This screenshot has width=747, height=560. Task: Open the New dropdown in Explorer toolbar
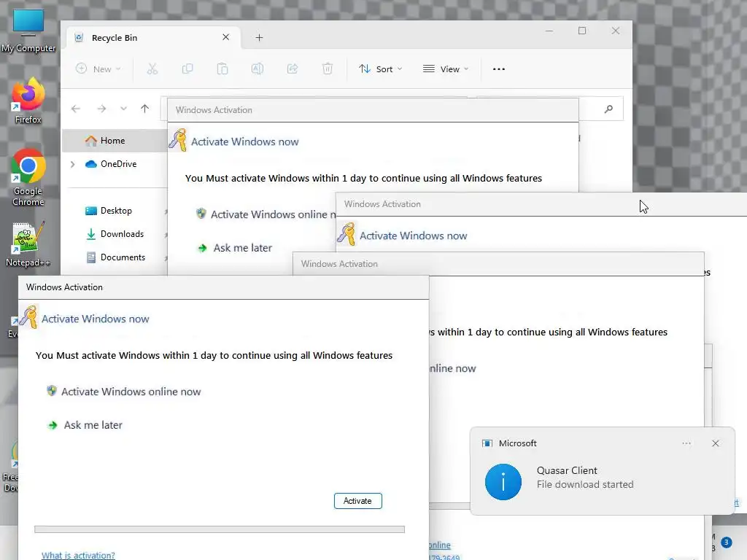pyautogui.click(x=98, y=69)
